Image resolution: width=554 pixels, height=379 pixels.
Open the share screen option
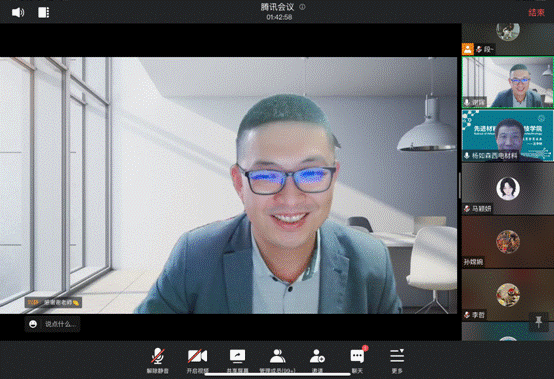click(237, 360)
